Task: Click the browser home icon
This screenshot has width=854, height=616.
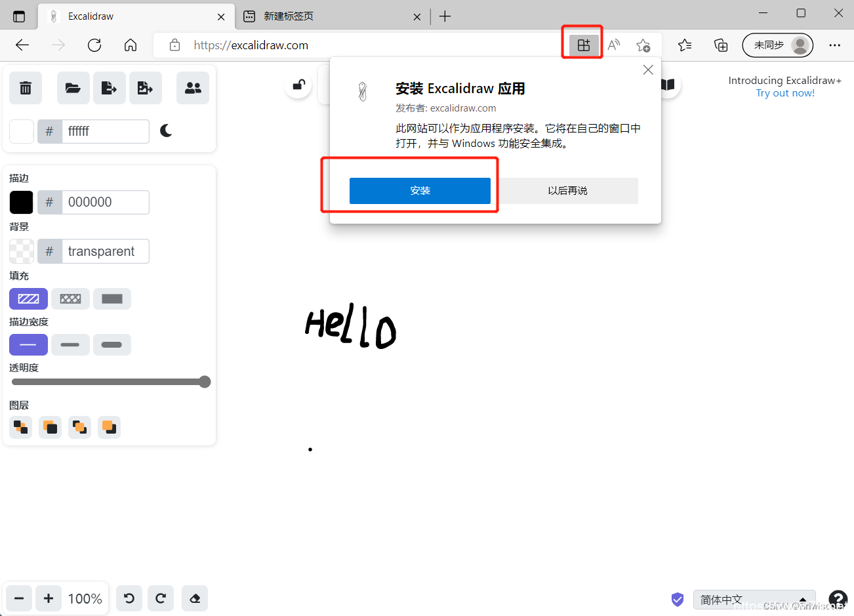Action: click(131, 45)
